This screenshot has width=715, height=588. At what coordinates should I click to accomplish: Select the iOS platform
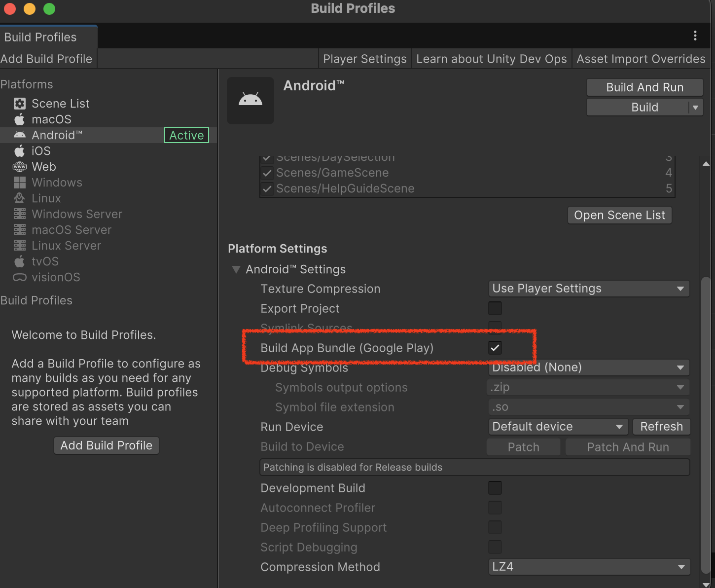pyautogui.click(x=108, y=151)
